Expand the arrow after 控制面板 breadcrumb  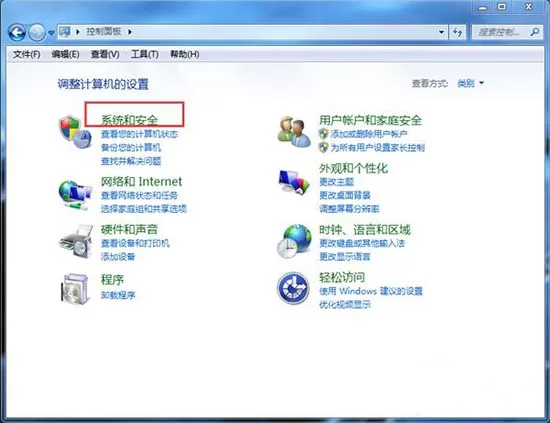(x=130, y=32)
